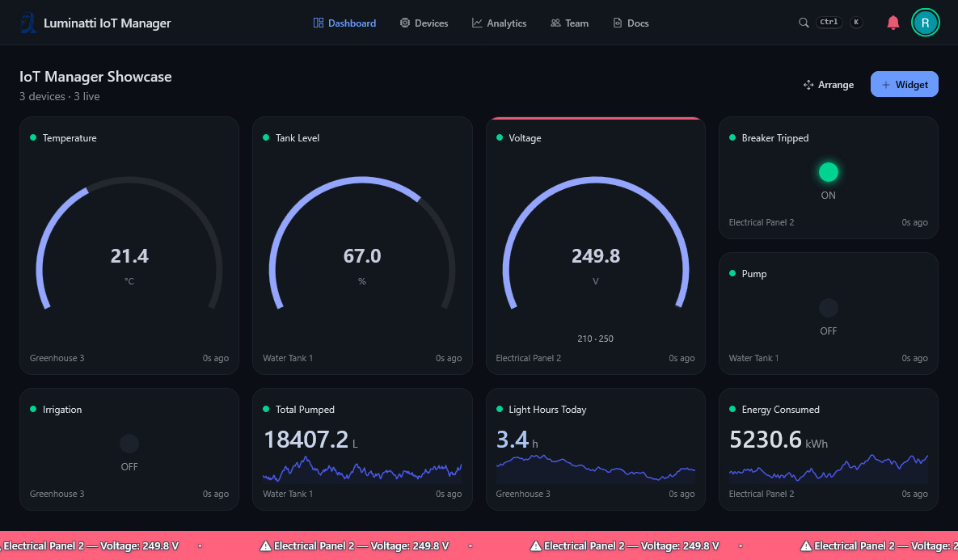The height and width of the screenshot is (560, 958).
Task: Click the IoT Manager Showcase heading
Action: pyautogui.click(x=95, y=77)
